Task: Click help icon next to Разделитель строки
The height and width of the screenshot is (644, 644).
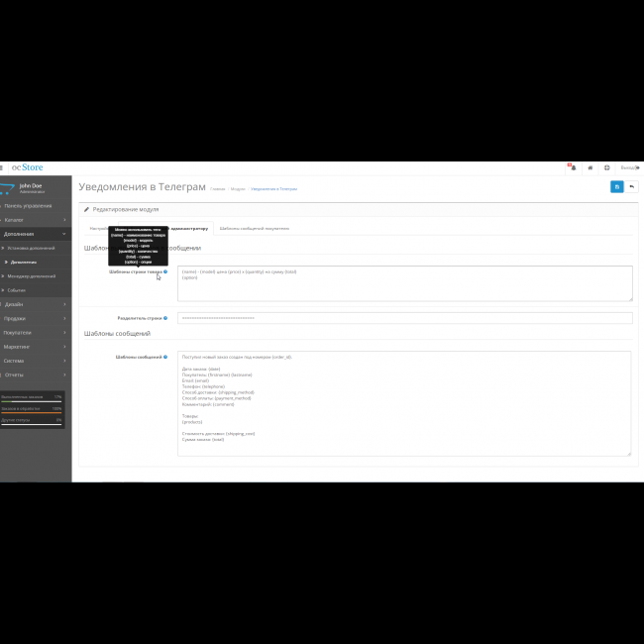Action: [165, 318]
